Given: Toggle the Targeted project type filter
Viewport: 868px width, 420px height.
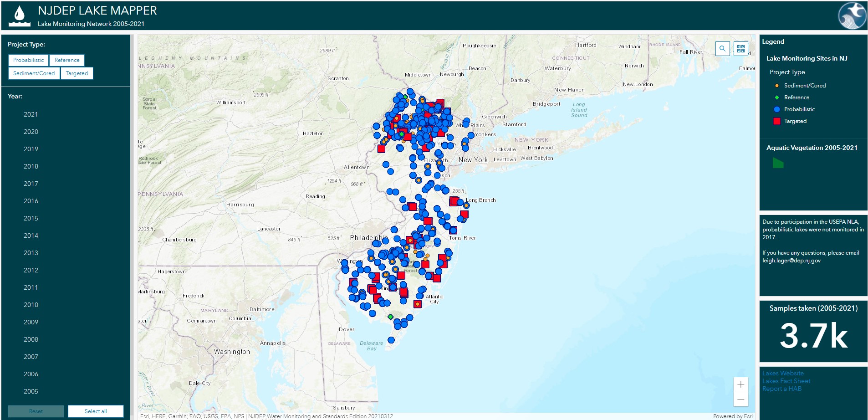Looking at the screenshot, I should 77,73.
